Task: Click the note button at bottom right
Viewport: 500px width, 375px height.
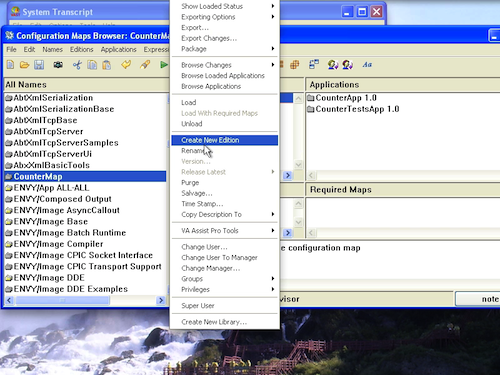Action: click(478, 299)
